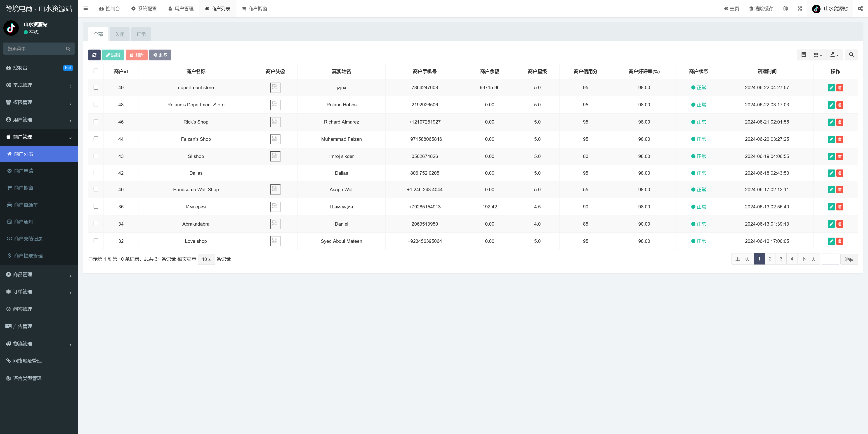
Task: Tick the checkbox for Rick's Shop row
Action: (96, 122)
